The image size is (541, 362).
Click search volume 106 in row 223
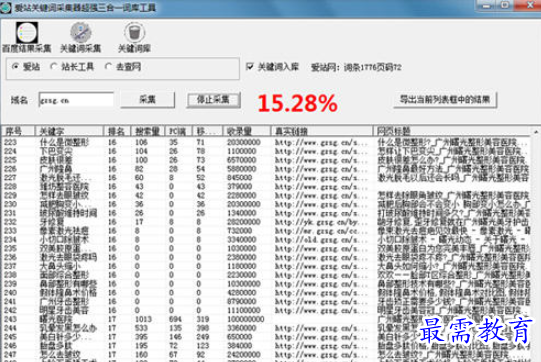141,142
